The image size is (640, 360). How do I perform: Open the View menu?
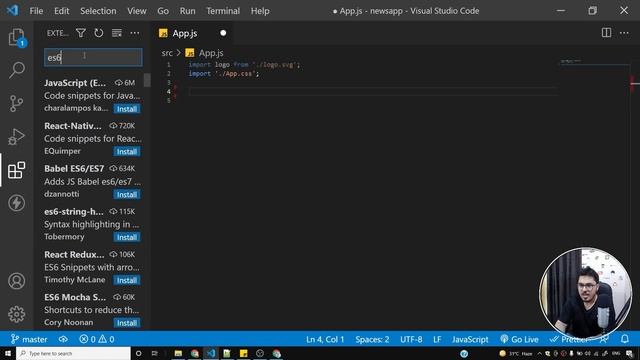(x=137, y=11)
